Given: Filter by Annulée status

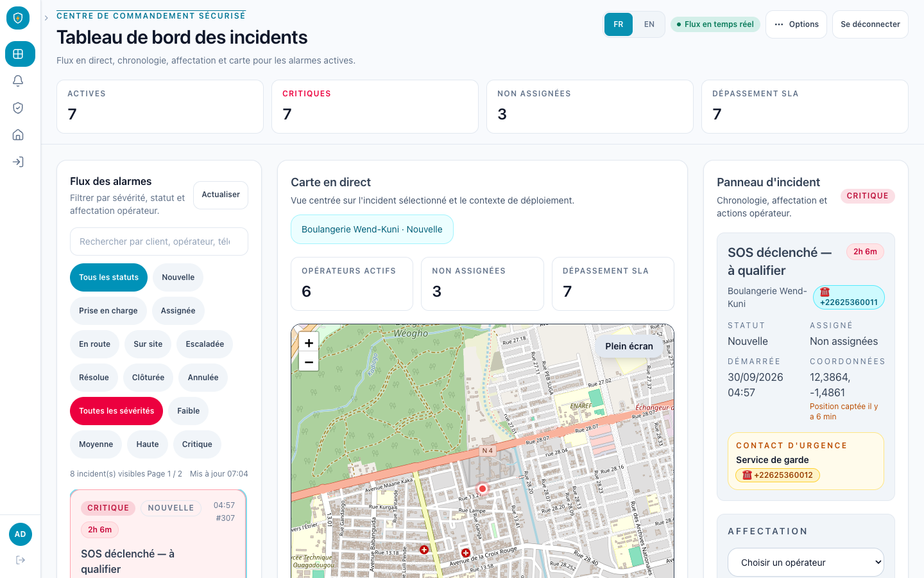Looking at the screenshot, I should 203,378.
